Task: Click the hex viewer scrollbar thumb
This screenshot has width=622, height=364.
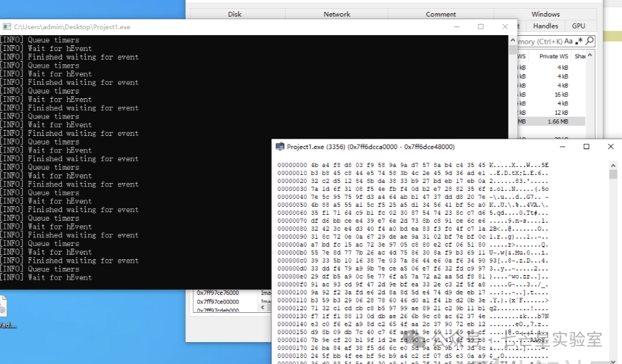Action: click(613, 174)
